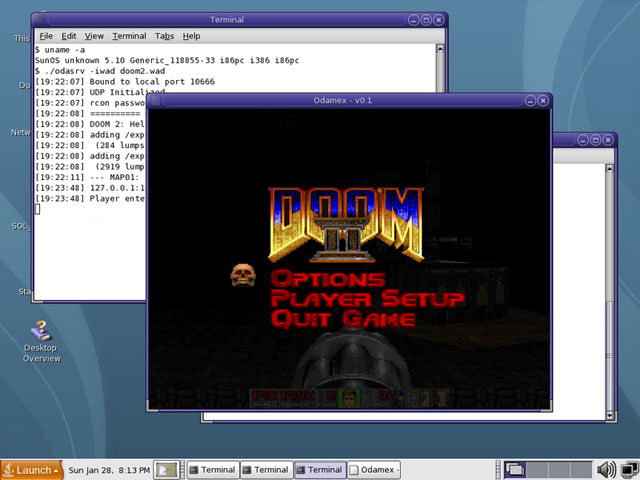Open the Launch menu on the panel
Image resolution: width=640 pixels, height=480 pixels.
32,469
